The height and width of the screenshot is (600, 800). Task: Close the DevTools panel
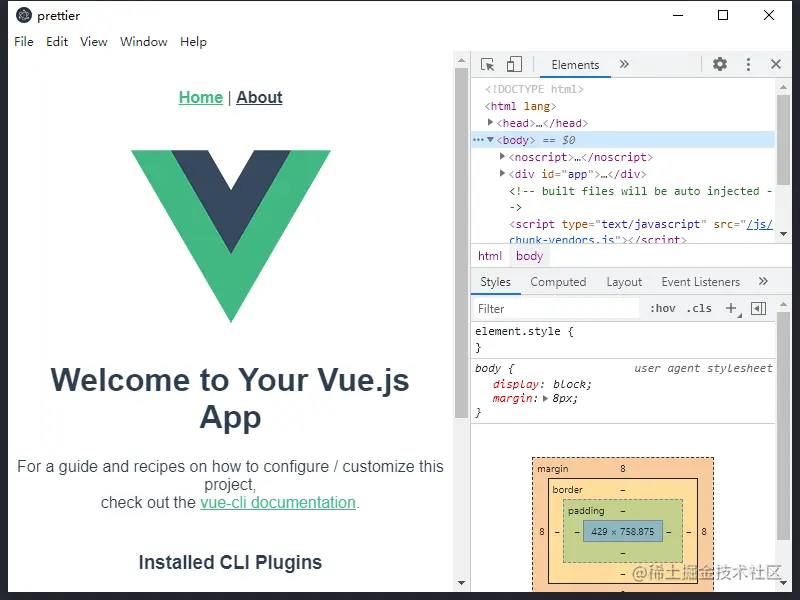pyautogui.click(x=776, y=64)
